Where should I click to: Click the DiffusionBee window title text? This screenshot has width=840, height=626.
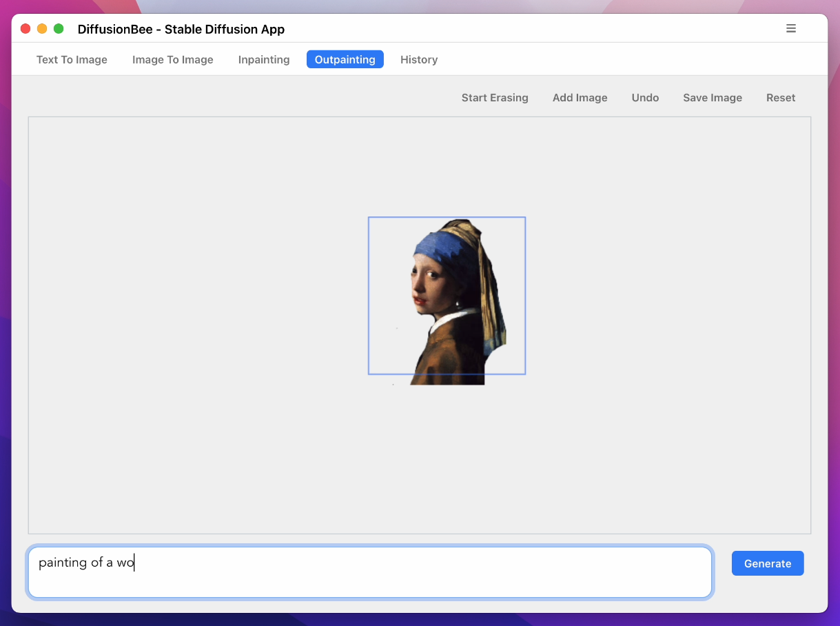[x=181, y=29]
